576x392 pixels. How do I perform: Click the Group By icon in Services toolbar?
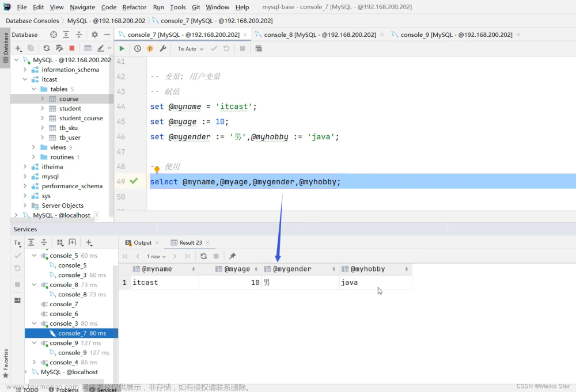pyautogui.click(x=60, y=242)
